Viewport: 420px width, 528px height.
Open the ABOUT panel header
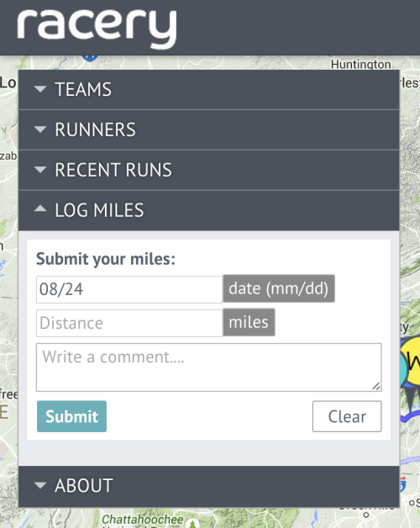(209, 486)
